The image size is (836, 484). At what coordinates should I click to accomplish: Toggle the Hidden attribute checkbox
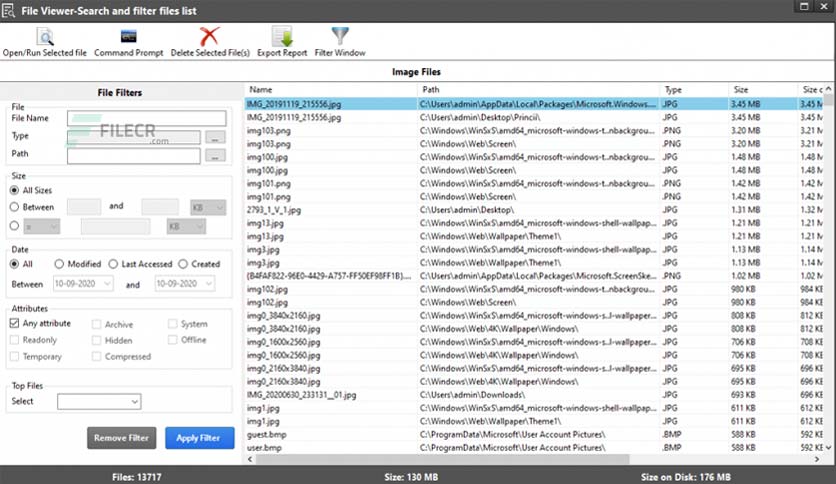[97, 340]
